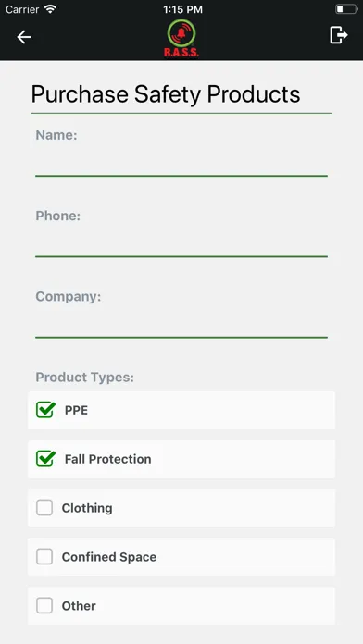The width and height of the screenshot is (363, 644).
Task: Tick the Confined Space checkbox
Action: (44, 556)
